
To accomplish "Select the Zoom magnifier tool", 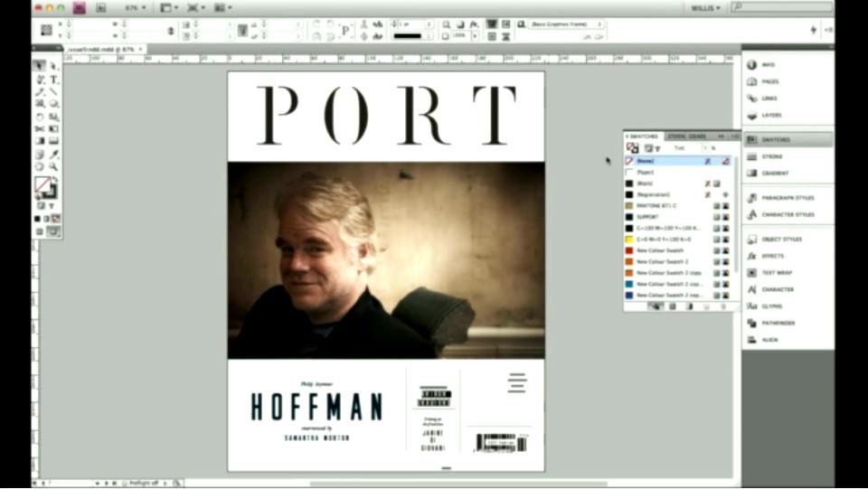I will (53, 166).
